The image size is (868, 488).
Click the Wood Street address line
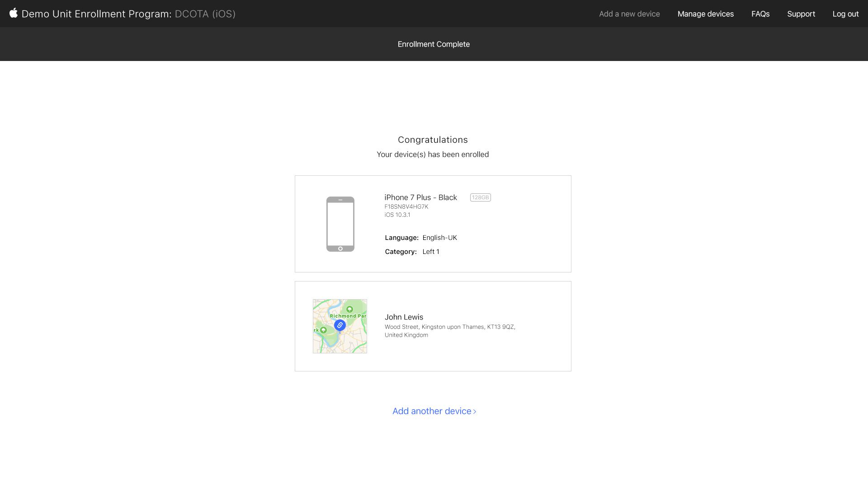click(x=450, y=327)
